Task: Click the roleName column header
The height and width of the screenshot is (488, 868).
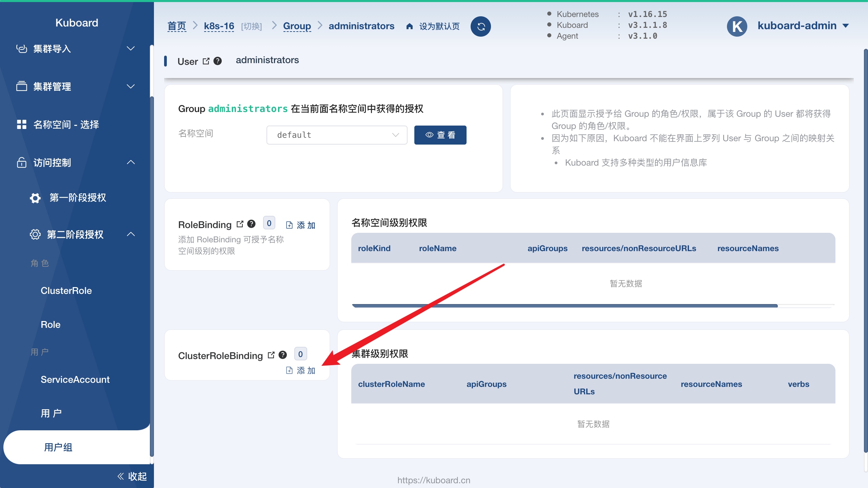Action: (x=438, y=248)
